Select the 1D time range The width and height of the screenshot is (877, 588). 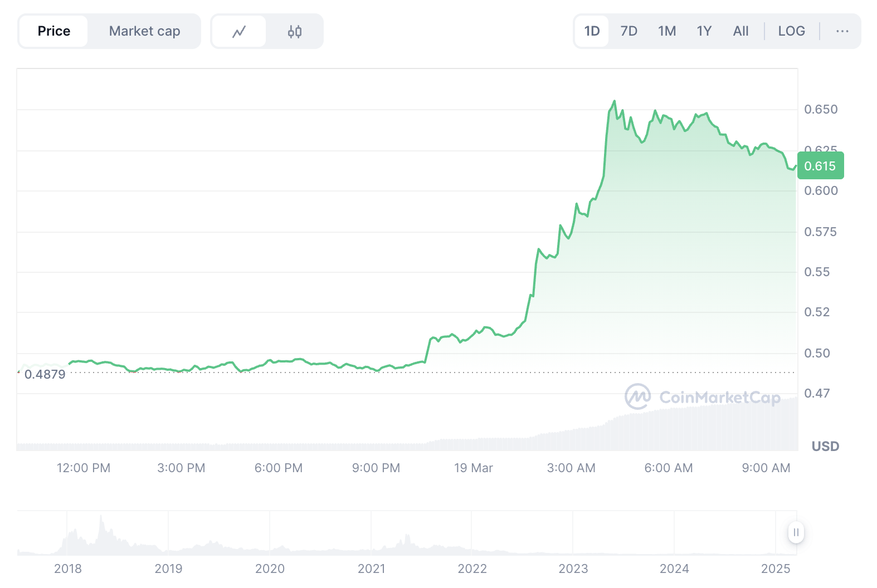click(592, 31)
